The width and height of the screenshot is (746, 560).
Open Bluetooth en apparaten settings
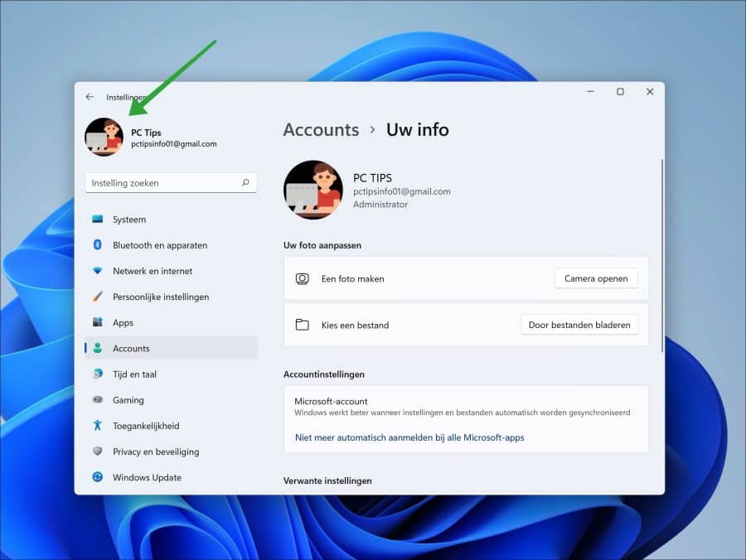coord(171,245)
